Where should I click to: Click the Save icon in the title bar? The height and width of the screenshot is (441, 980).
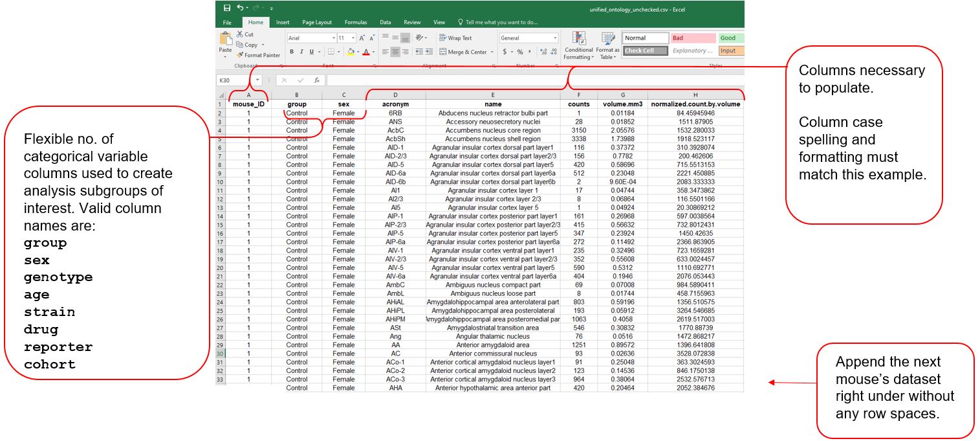(227, 8)
